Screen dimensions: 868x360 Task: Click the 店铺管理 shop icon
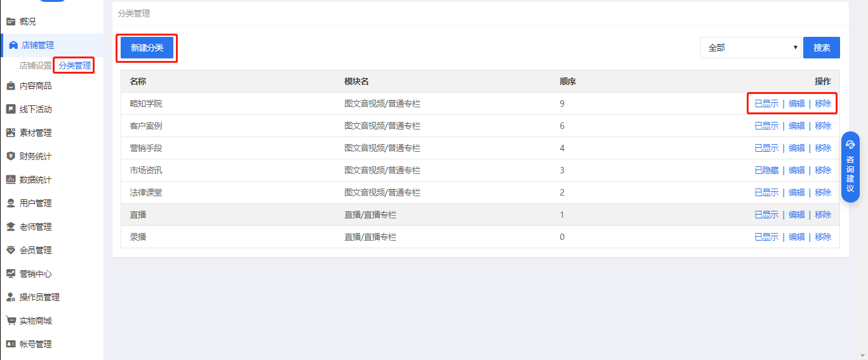point(13,45)
